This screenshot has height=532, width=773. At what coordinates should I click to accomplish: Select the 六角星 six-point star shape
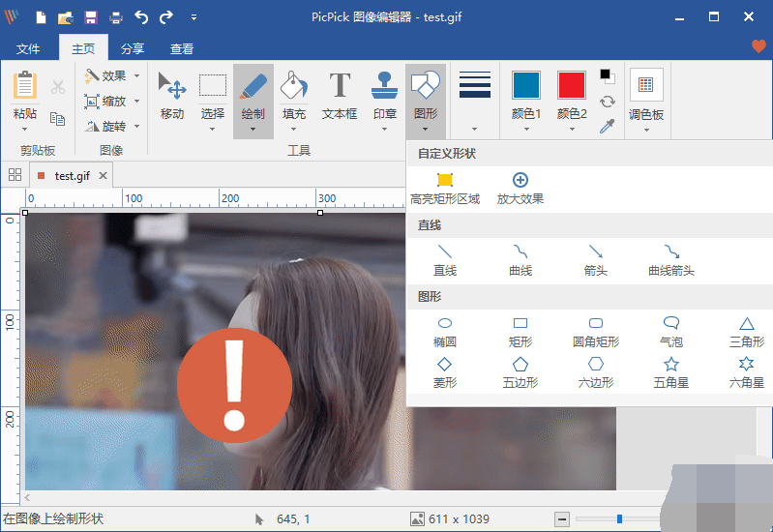[746, 373]
